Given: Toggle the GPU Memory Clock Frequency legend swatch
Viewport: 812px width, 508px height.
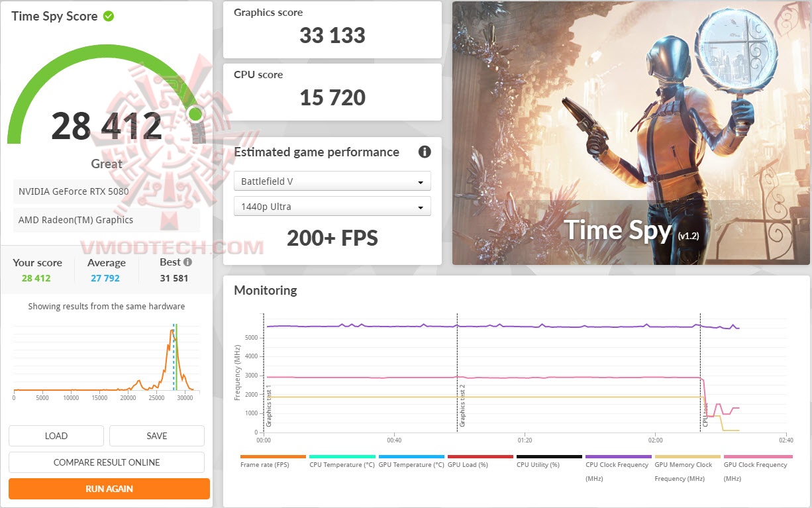Looking at the screenshot, I should [x=687, y=456].
